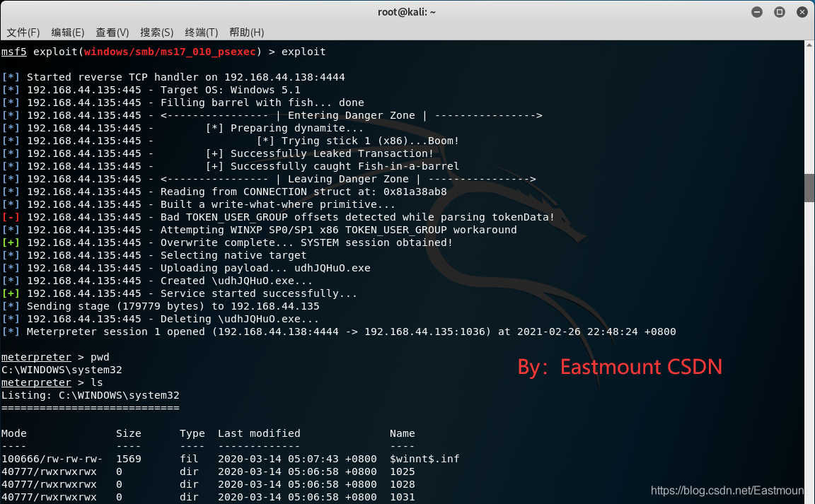Click the Name column header

click(403, 433)
